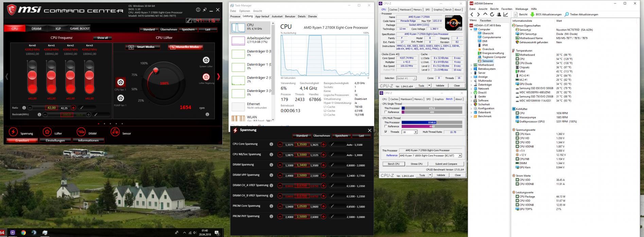644x237 pixels.
Task: Click the pencil edit icon in Ratio row
Action: click(82, 108)
